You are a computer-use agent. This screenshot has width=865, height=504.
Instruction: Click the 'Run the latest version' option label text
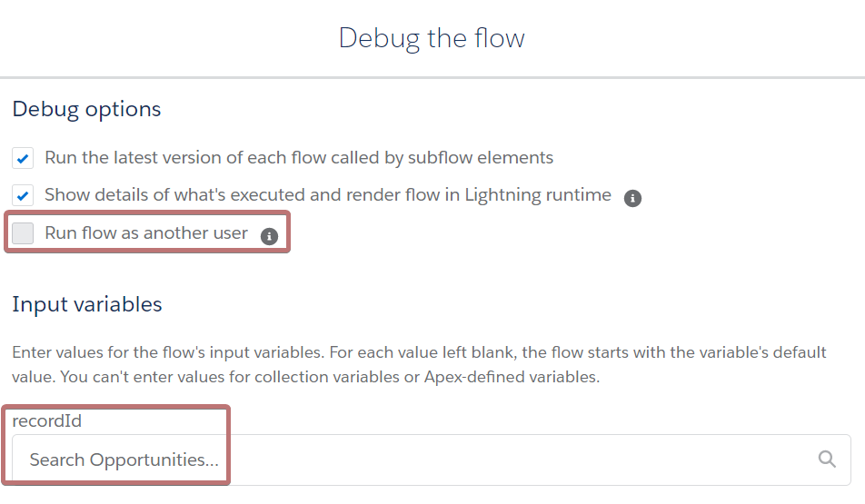(299, 158)
